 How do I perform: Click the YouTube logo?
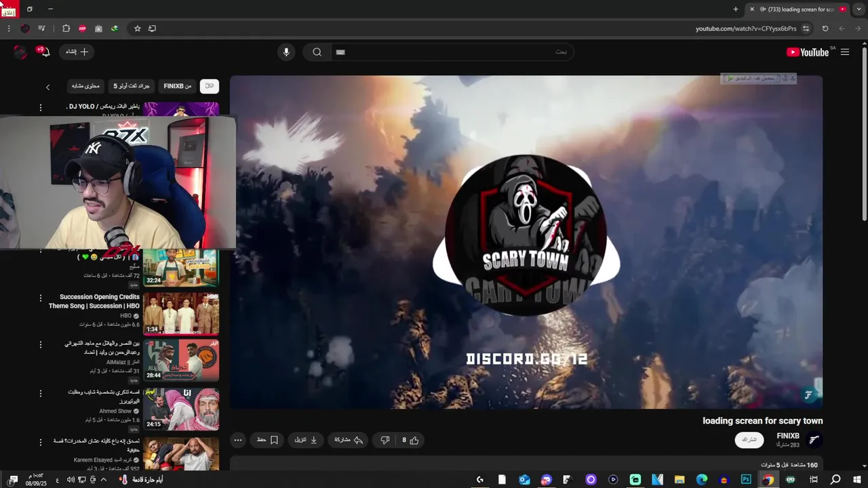tap(808, 52)
